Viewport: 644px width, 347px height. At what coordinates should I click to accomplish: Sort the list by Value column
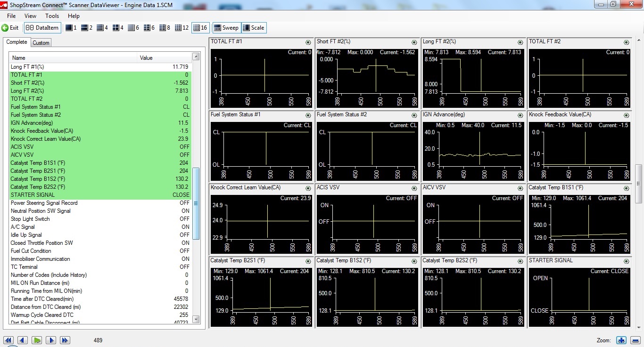point(165,58)
